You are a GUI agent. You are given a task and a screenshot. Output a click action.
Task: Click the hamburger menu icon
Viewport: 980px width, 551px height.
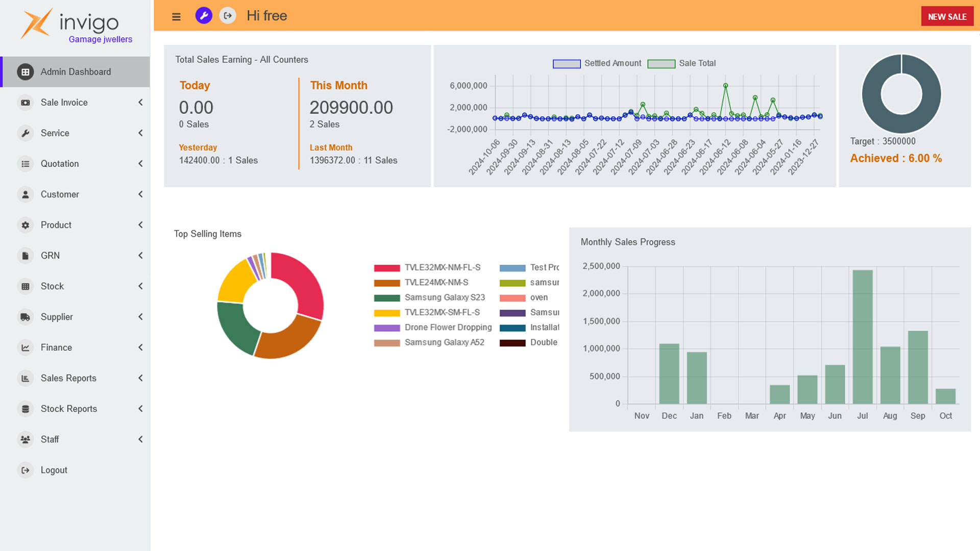(176, 16)
